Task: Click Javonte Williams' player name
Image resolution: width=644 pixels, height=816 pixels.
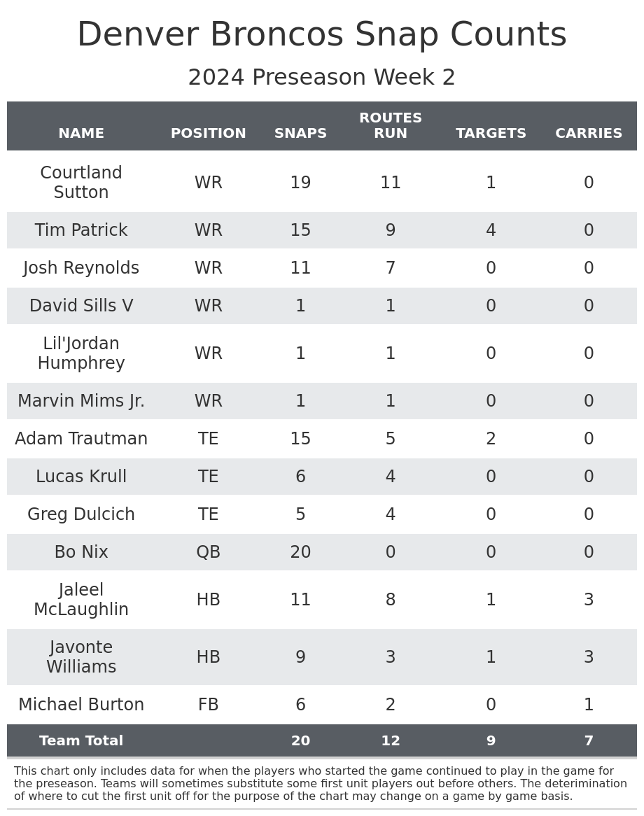Action: point(81,657)
